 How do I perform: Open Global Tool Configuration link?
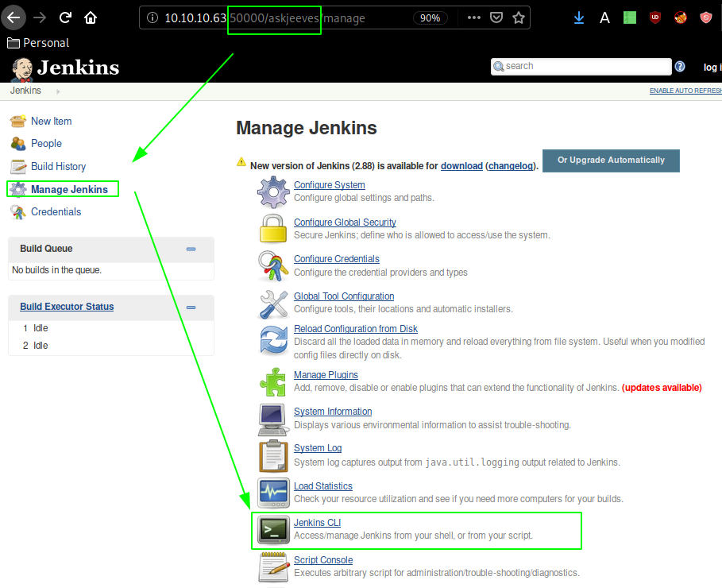pos(344,296)
